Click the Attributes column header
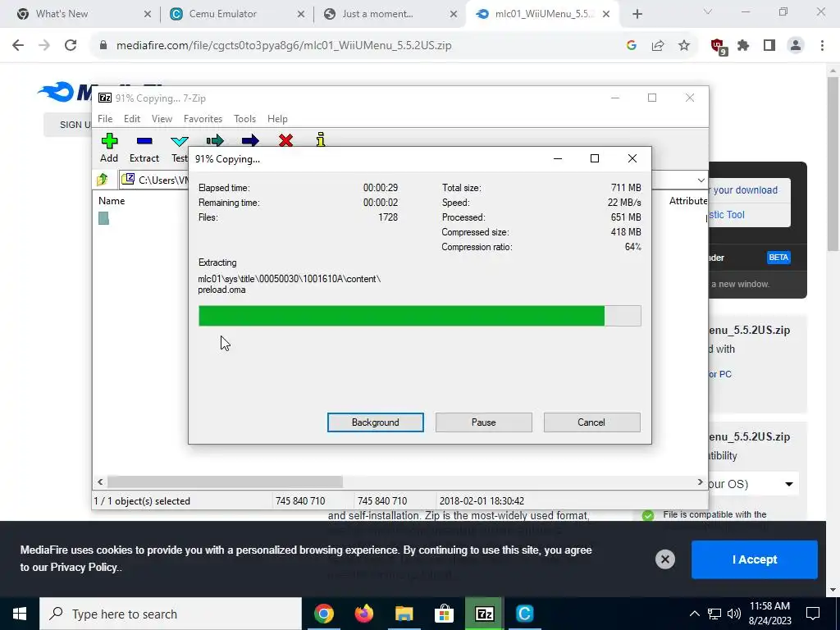Screen dimensions: 840x630 pos(688,201)
